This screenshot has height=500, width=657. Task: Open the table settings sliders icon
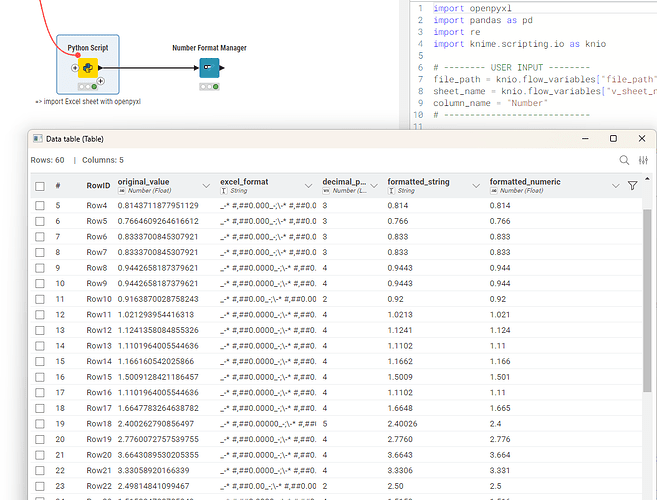click(x=644, y=160)
